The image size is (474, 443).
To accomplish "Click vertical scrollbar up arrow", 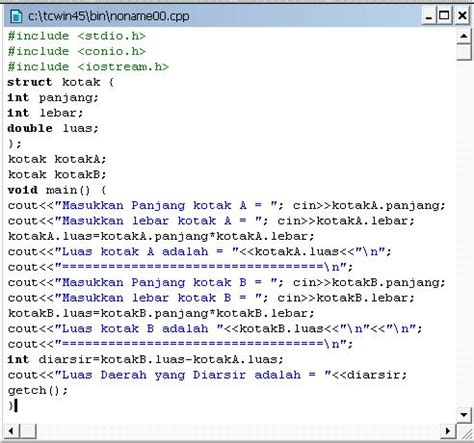I will click(464, 36).
